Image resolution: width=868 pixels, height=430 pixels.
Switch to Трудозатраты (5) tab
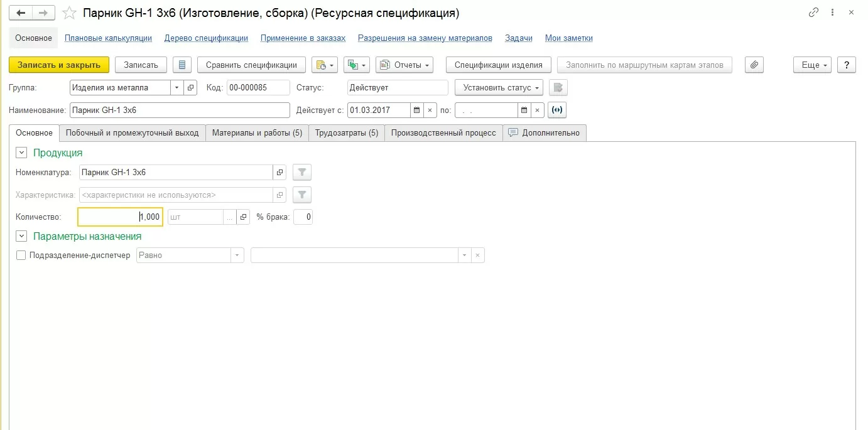pos(347,133)
